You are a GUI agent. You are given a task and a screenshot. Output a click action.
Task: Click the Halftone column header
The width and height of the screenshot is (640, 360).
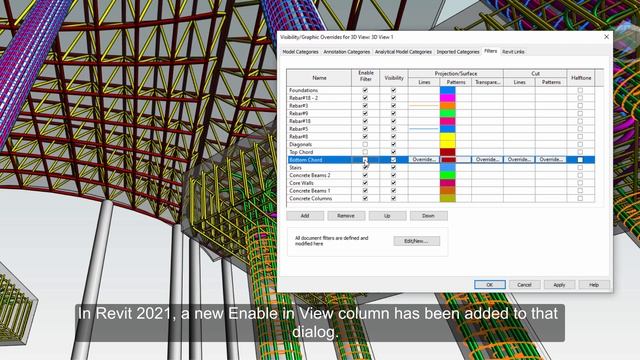[x=581, y=78]
